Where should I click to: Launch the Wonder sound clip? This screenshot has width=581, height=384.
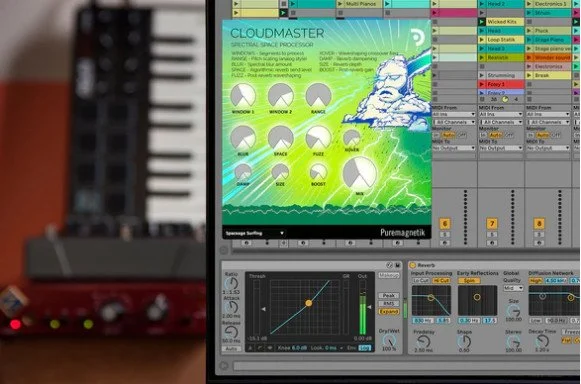pos(529,57)
